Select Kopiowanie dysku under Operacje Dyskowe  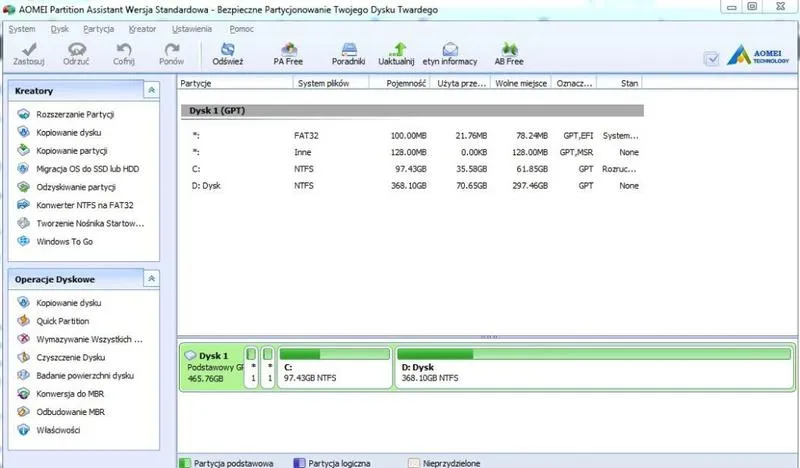[68, 303]
